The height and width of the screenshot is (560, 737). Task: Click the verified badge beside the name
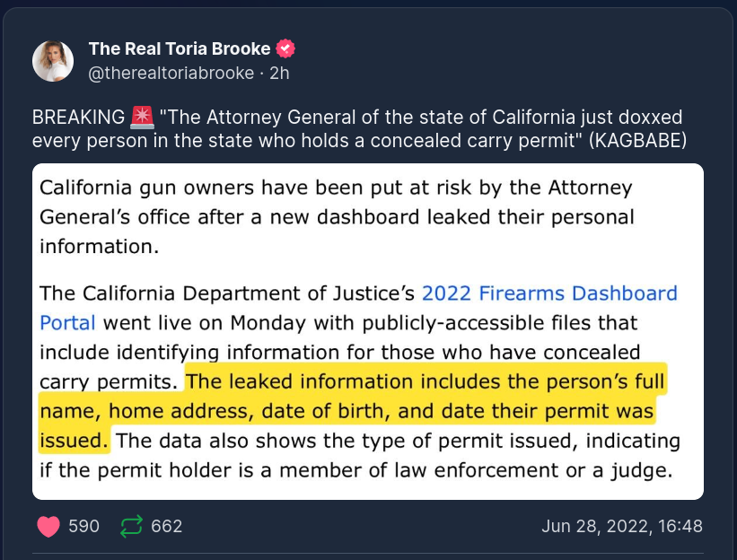pyautogui.click(x=285, y=48)
